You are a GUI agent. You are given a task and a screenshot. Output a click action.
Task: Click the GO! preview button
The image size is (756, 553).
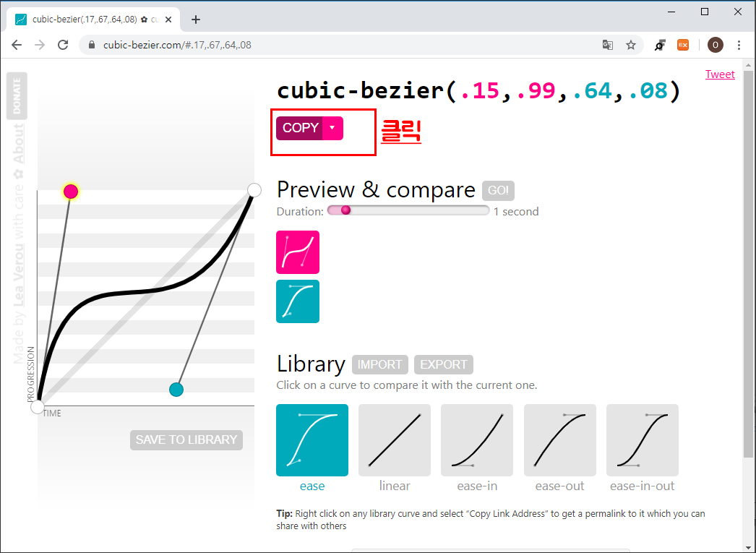click(x=498, y=190)
